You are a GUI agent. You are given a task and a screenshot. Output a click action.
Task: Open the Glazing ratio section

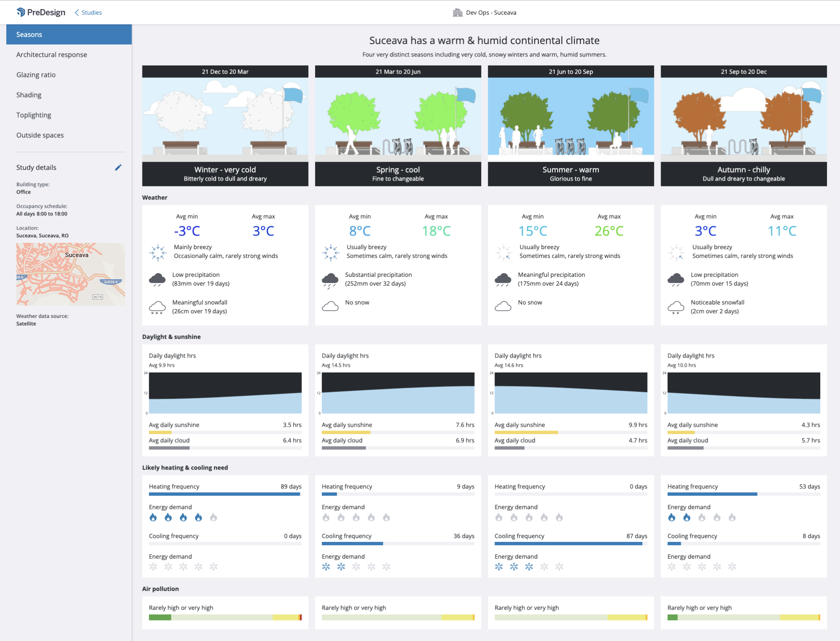pyautogui.click(x=36, y=75)
